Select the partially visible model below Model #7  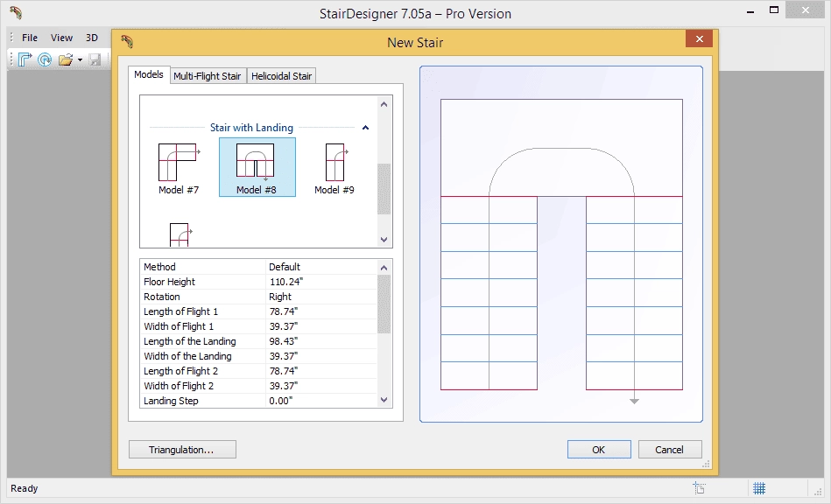[180, 234]
